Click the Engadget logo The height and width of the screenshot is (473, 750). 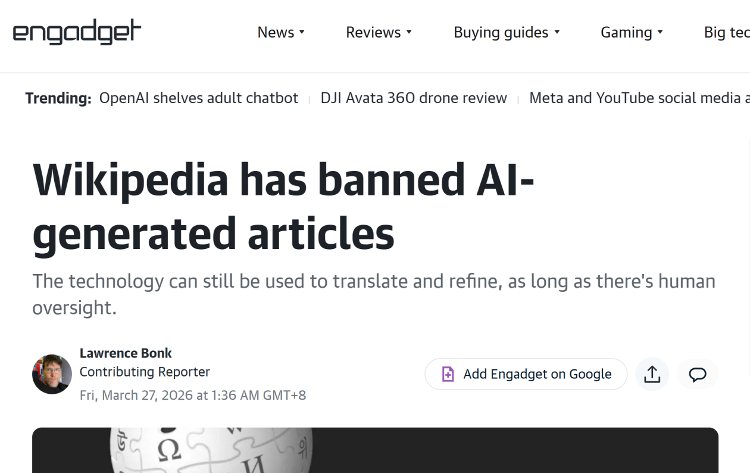(x=77, y=32)
